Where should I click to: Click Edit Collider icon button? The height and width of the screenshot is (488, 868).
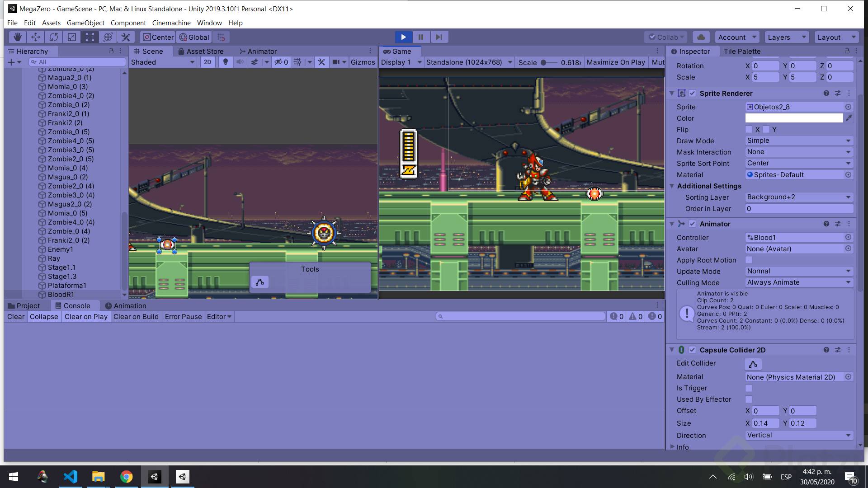click(753, 364)
